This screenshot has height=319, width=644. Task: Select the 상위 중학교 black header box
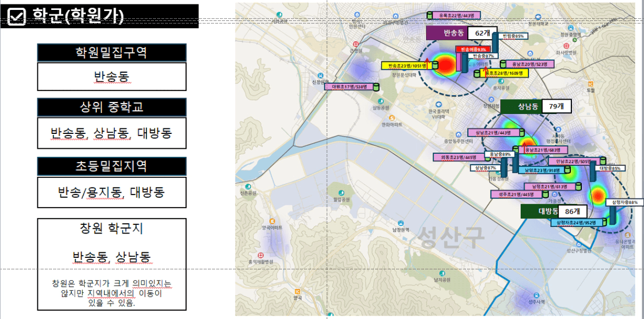pyautogui.click(x=112, y=107)
